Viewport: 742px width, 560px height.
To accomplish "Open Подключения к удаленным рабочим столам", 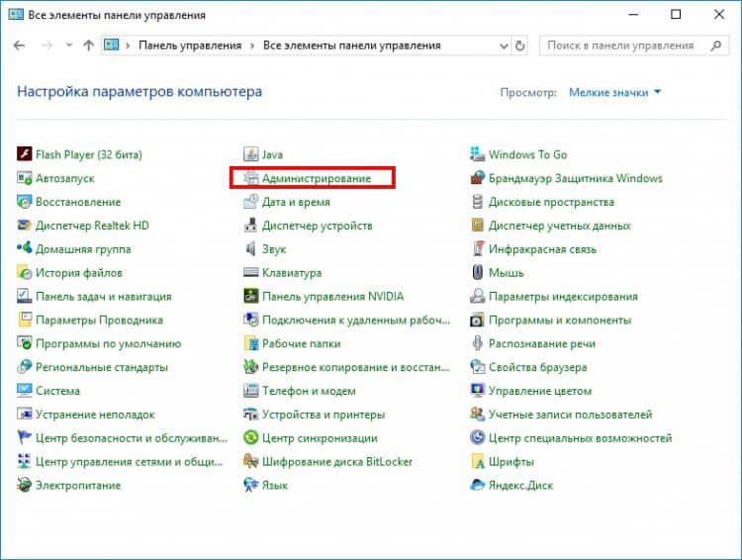I will point(356,320).
